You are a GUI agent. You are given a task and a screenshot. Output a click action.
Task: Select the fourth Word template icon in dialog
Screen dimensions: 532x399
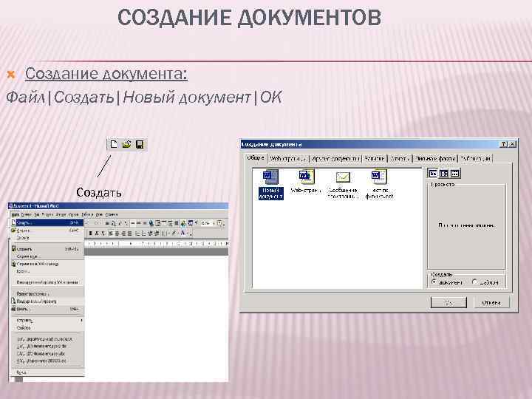click(379, 185)
